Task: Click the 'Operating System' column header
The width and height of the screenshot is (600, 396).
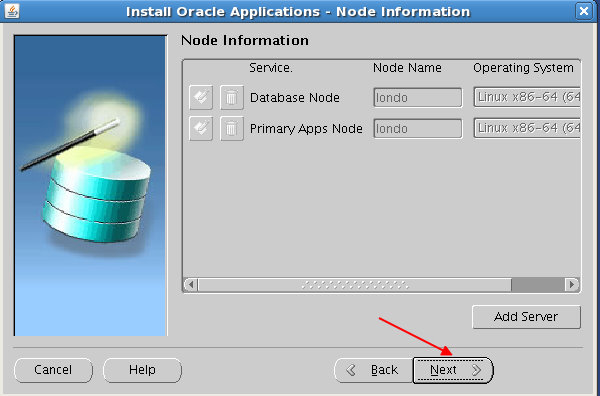Action: point(523,68)
